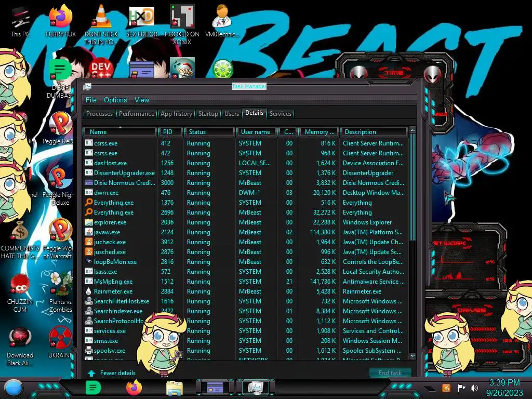532x399 pixels.
Task: Click the Rainmeter.exe droplet icon
Action: tap(88, 291)
